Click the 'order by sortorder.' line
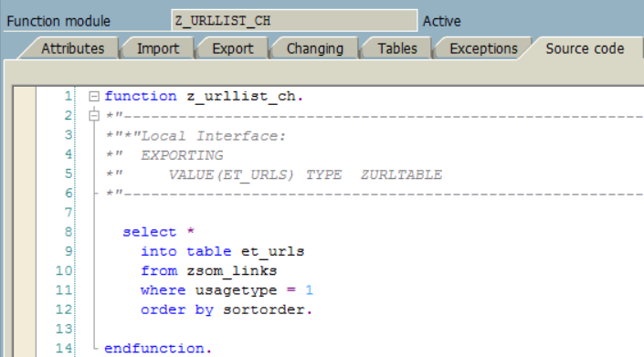 pyautogui.click(x=227, y=310)
